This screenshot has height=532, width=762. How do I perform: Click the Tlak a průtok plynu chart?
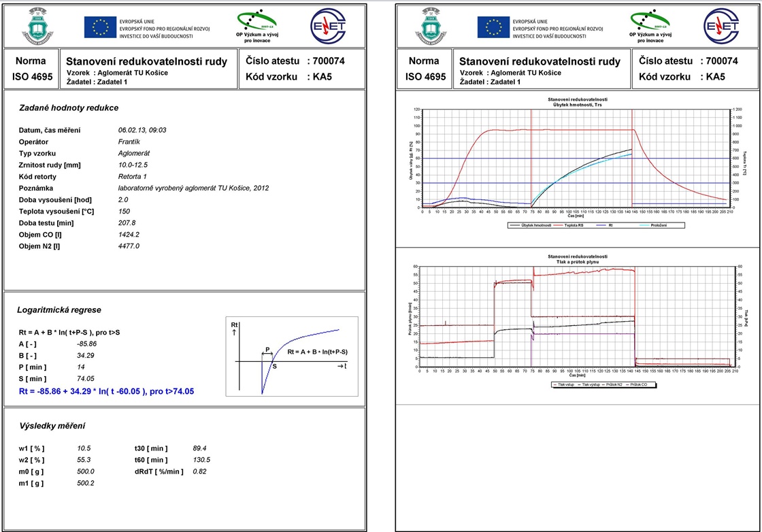(x=577, y=321)
